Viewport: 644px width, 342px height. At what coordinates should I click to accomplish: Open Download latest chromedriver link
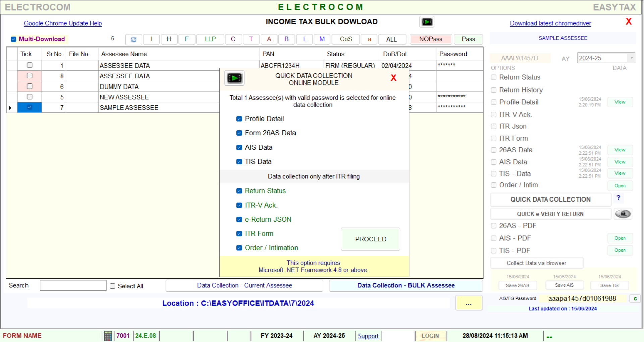tap(550, 23)
